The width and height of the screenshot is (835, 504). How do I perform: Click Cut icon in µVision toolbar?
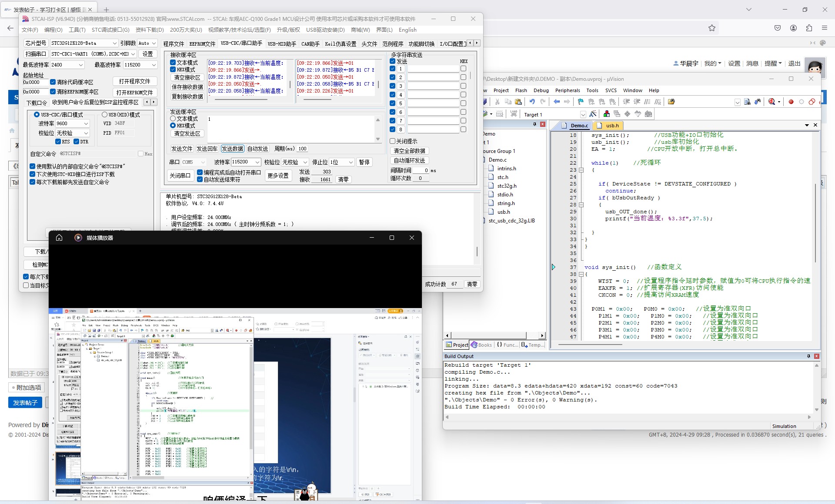pos(497,102)
